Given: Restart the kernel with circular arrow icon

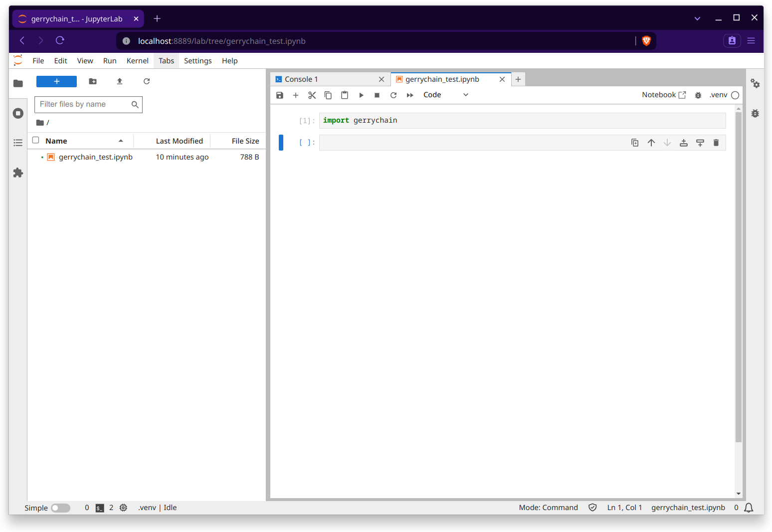Looking at the screenshot, I should point(393,95).
